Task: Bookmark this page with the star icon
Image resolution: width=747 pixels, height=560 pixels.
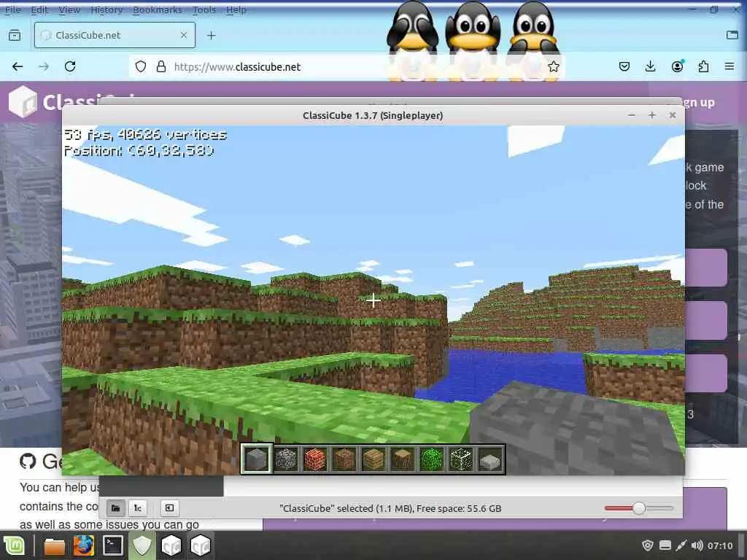Action: pos(553,66)
